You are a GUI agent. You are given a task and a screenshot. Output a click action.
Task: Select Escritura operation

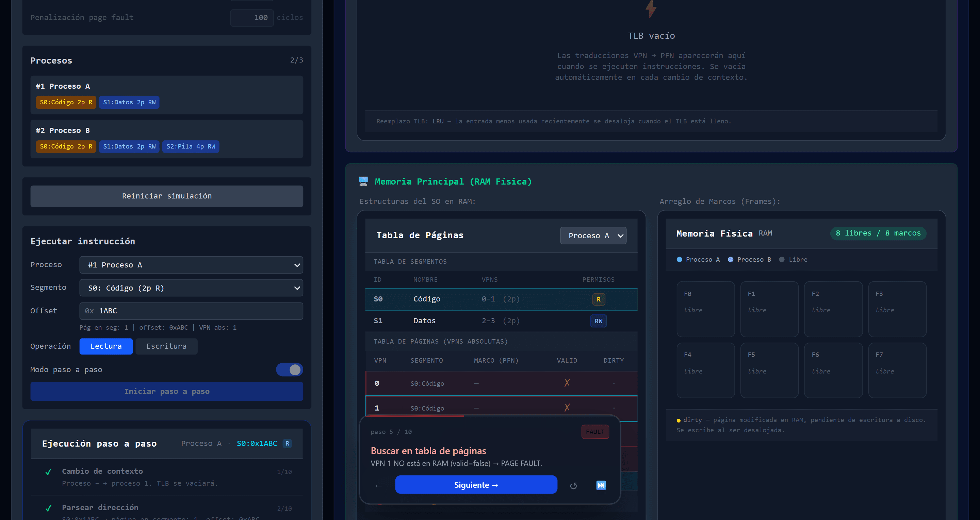tap(166, 346)
